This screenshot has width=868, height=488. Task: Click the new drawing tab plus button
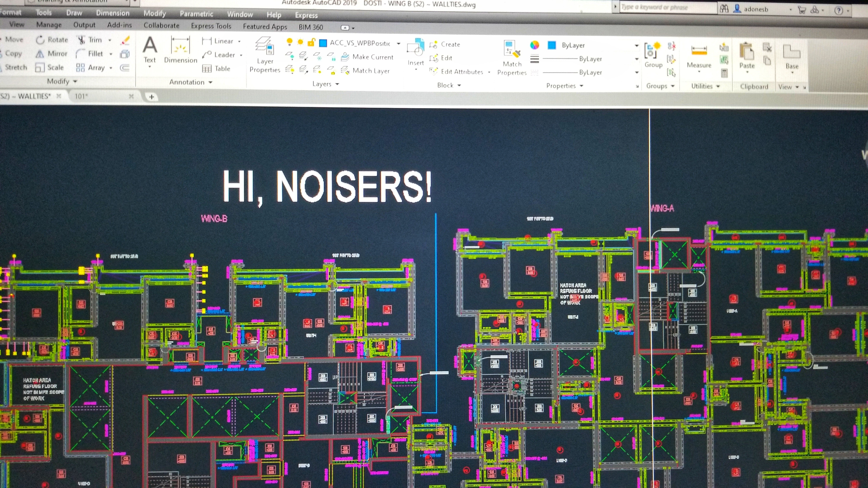(152, 97)
